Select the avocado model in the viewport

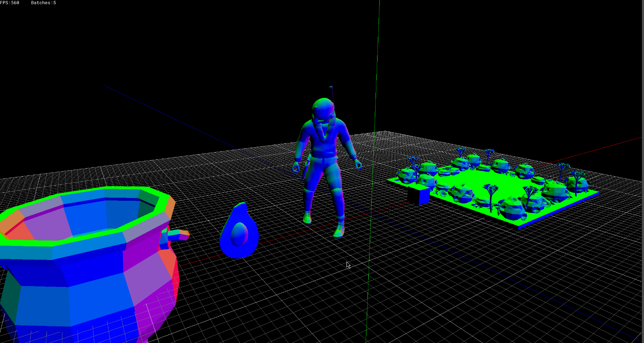(x=239, y=231)
